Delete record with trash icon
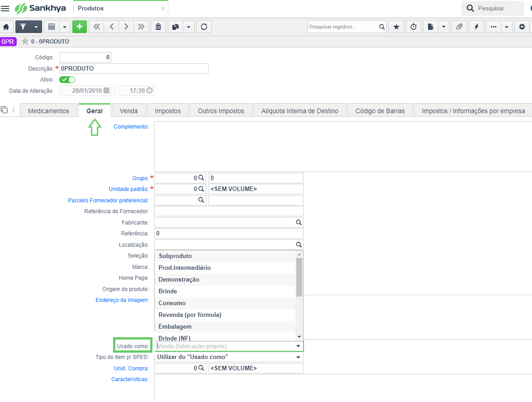Screen dimensions: 532x402 (x=158, y=27)
